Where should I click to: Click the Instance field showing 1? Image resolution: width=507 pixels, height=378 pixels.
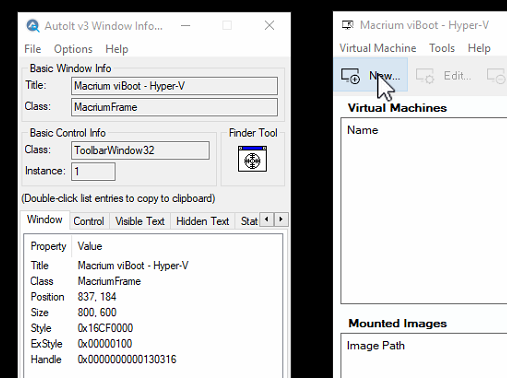(93, 171)
